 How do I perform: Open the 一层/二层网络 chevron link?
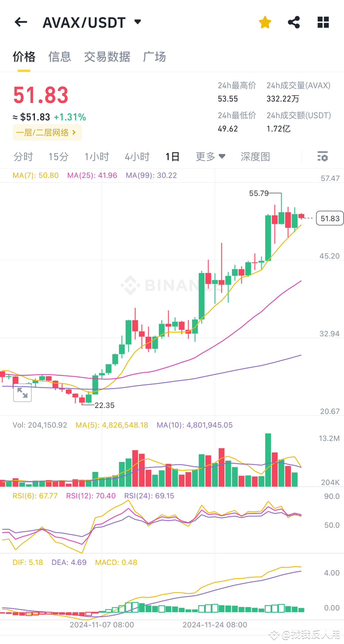coord(47,132)
